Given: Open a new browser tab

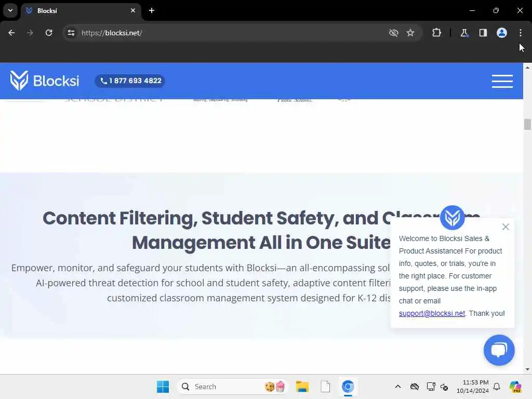Looking at the screenshot, I should [x=152, y=10].
